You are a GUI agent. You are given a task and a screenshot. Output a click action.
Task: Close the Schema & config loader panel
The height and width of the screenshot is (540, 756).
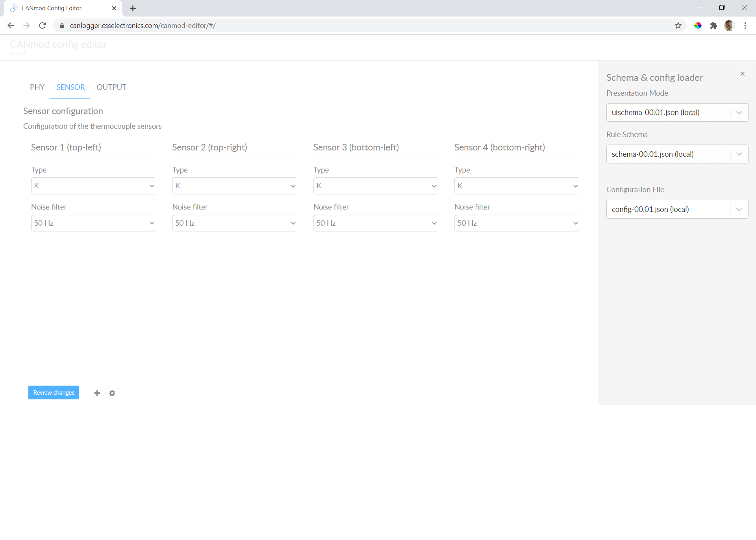point(743,74)
